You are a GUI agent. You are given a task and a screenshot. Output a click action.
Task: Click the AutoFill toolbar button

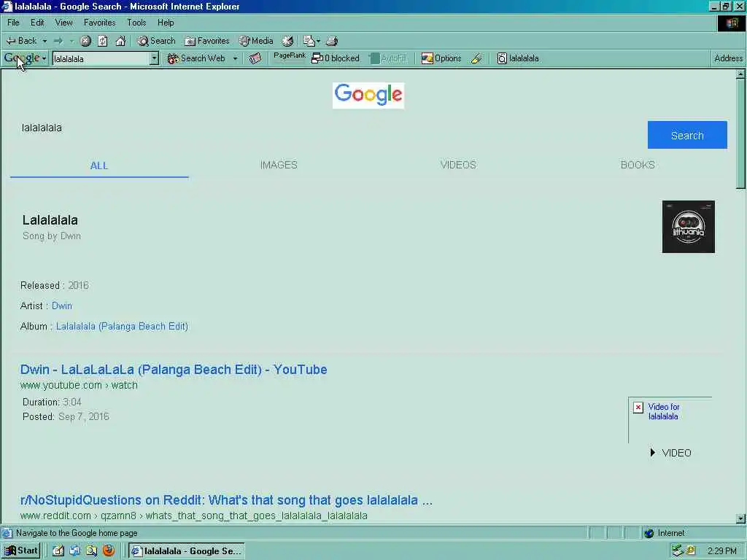[388, 58]
